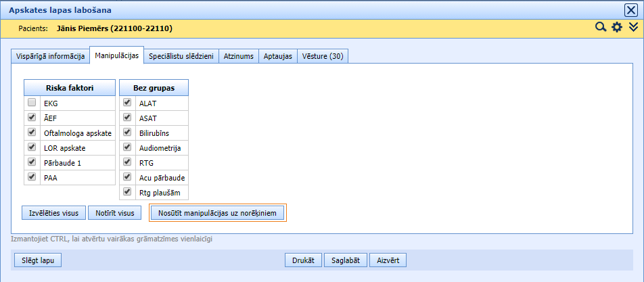Uncheck the Rtg plaušām checkbox
Image resolution: width=644 pixels, height=282 pixels.
[x=127, y=192]
